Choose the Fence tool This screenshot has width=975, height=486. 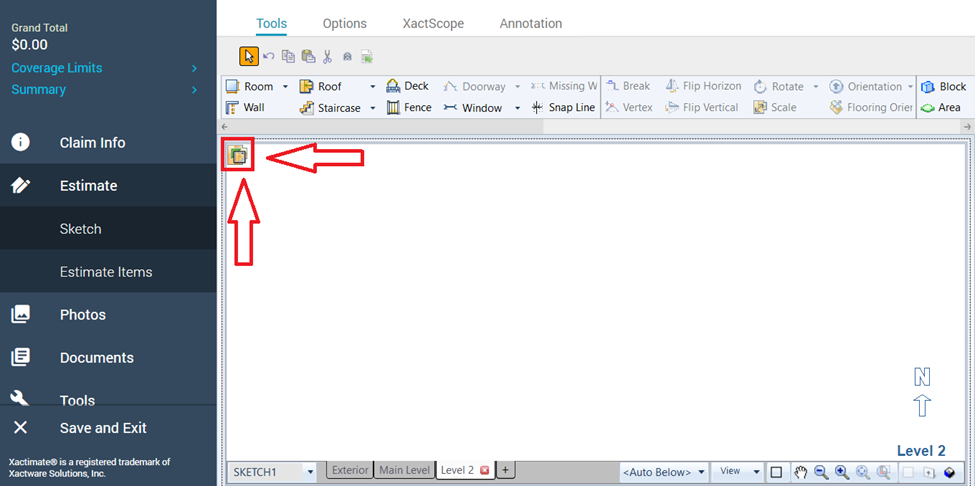[409, 108]
